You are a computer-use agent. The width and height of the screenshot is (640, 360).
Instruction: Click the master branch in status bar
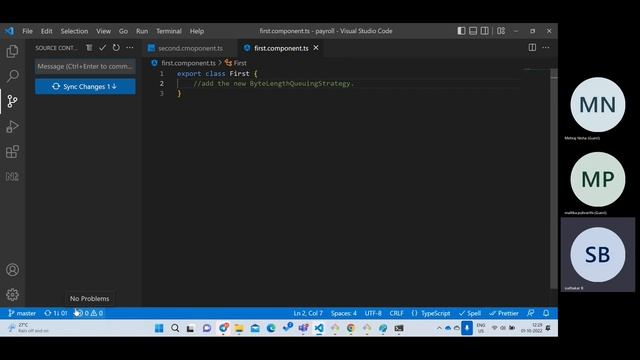(x=22, y=313)
